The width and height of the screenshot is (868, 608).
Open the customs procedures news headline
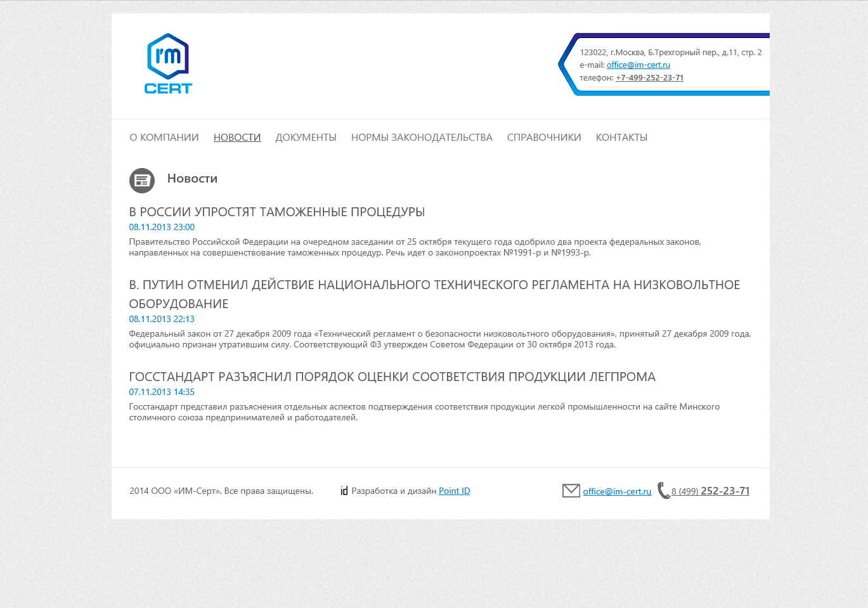[x=276, y=212]
